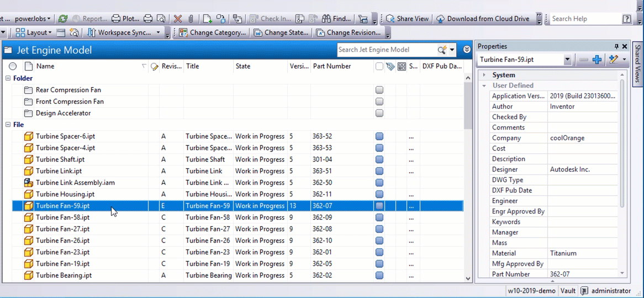Click the Check Out icon after Check In
This screenshot has width=644, height=298.
[x=300, y=18]
